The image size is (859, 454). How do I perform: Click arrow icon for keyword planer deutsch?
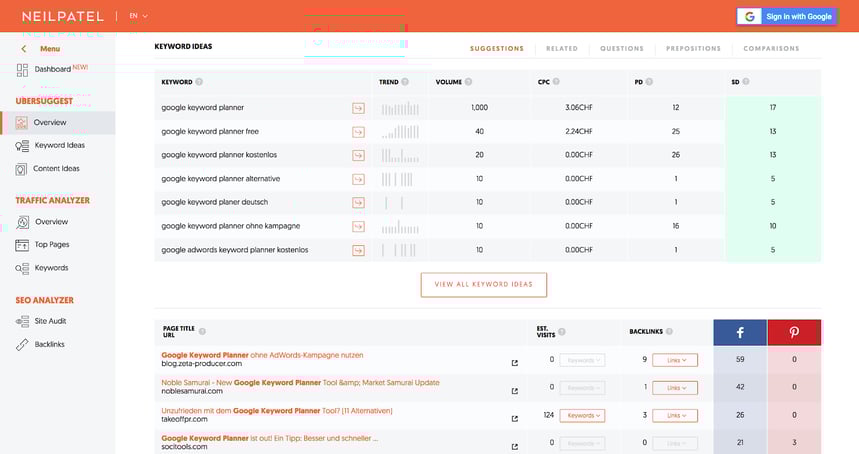pyautogui.click(x=358, y=203)
